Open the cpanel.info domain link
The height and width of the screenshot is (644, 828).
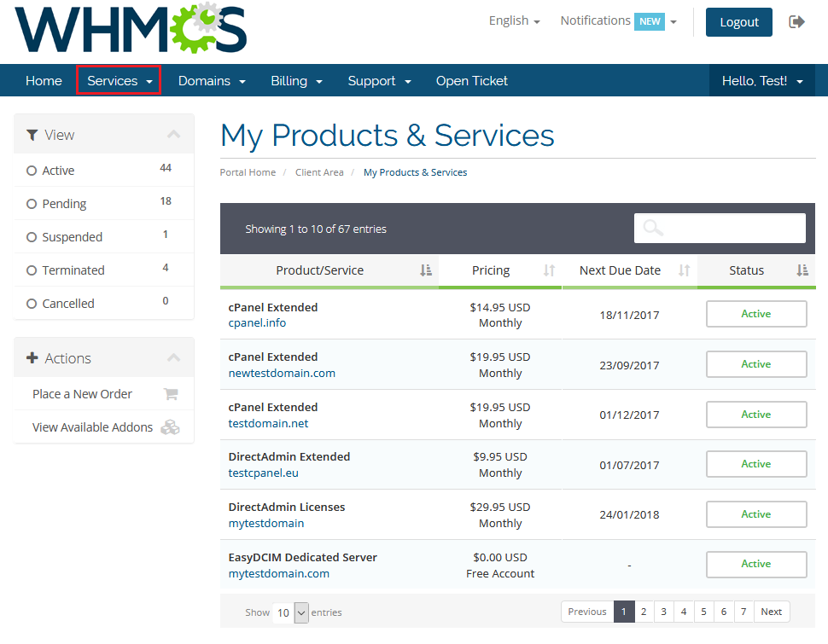point(257,322)
